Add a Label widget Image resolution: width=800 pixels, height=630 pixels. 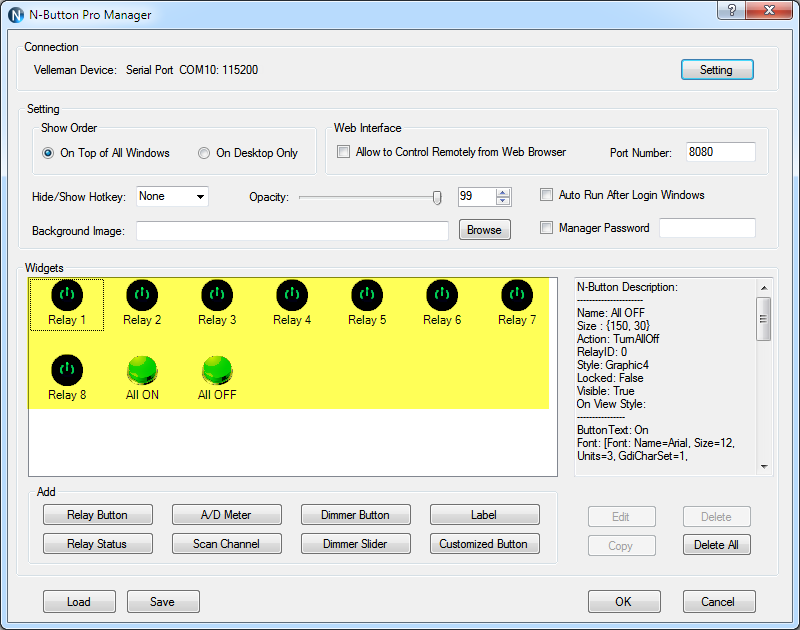pyautogui.click(x=485, y=515)
